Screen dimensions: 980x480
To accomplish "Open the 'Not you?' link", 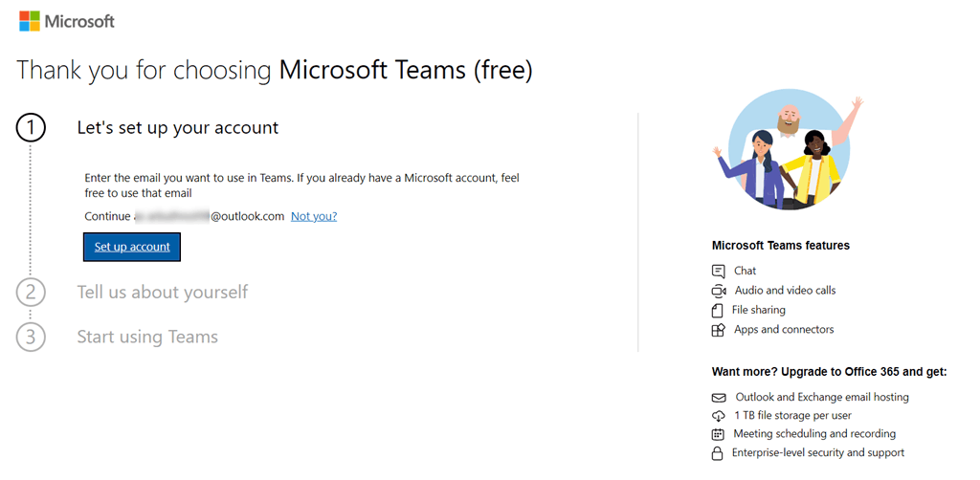I will (x=314, y=216).
